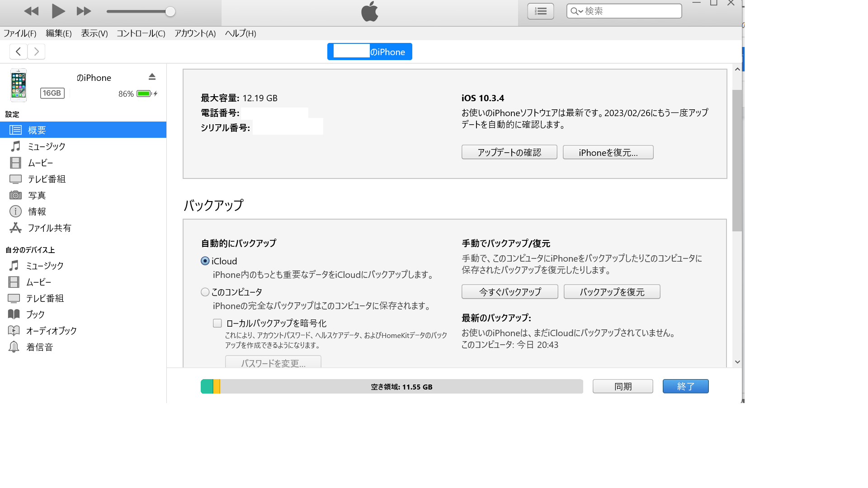Image resolution: width=868 pixels, height=488 pixels.
Task: Eject the iPhone using the eject icon
Action: point(152,77)
